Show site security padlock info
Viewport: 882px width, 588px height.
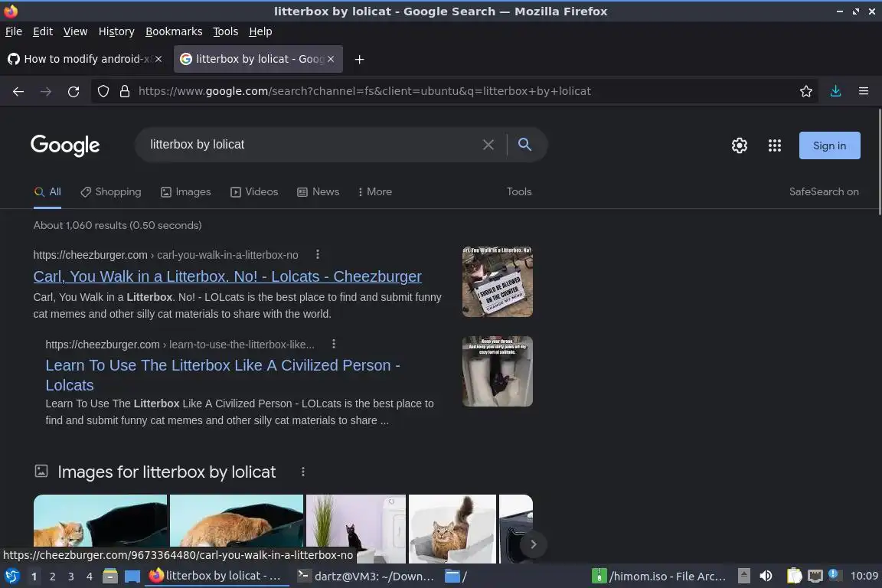click(x=125, y=91)
